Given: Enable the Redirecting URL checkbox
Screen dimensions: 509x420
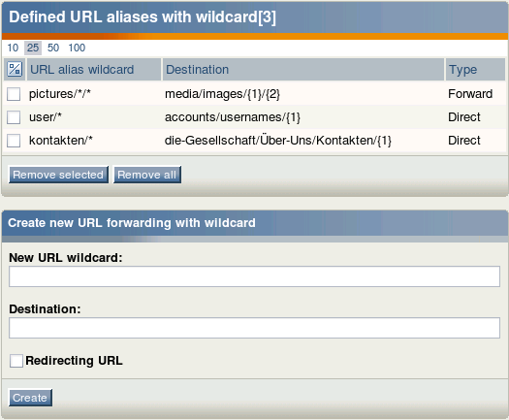Looking at the screenshot, I should pyautogui.click(x=16, y=361).
